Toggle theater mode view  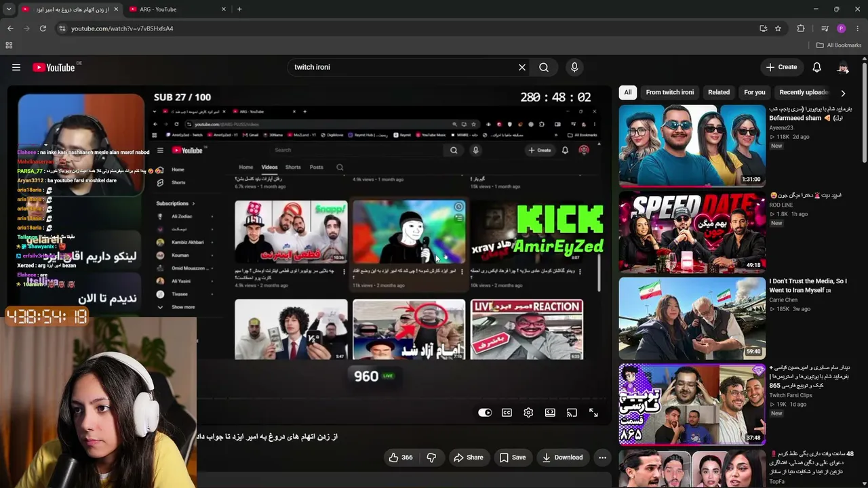[550, 413]
